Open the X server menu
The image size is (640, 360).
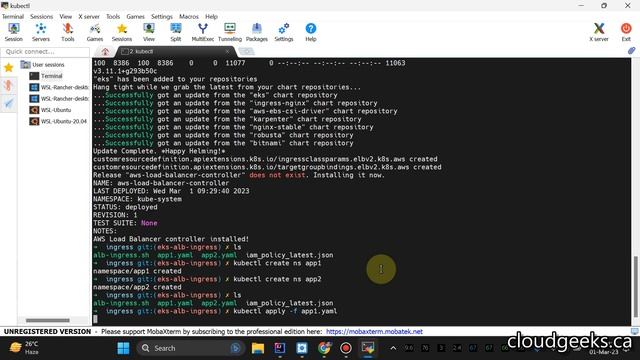(89, 16)
